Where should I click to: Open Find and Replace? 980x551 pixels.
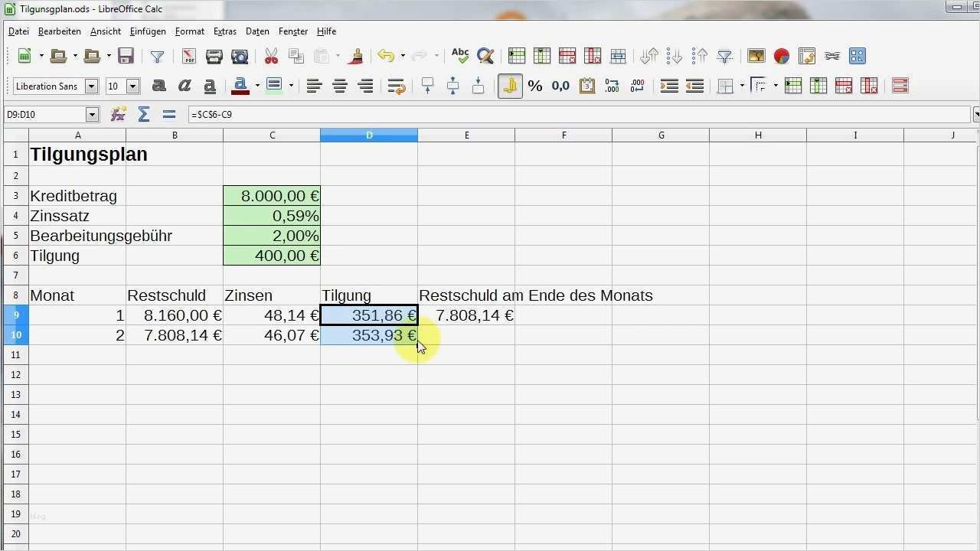485,56
